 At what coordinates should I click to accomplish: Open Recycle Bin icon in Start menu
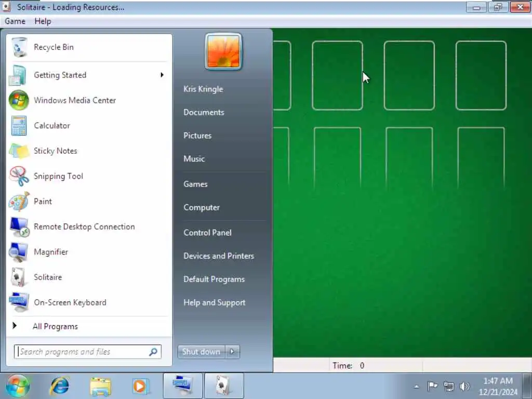coord(19,47)
